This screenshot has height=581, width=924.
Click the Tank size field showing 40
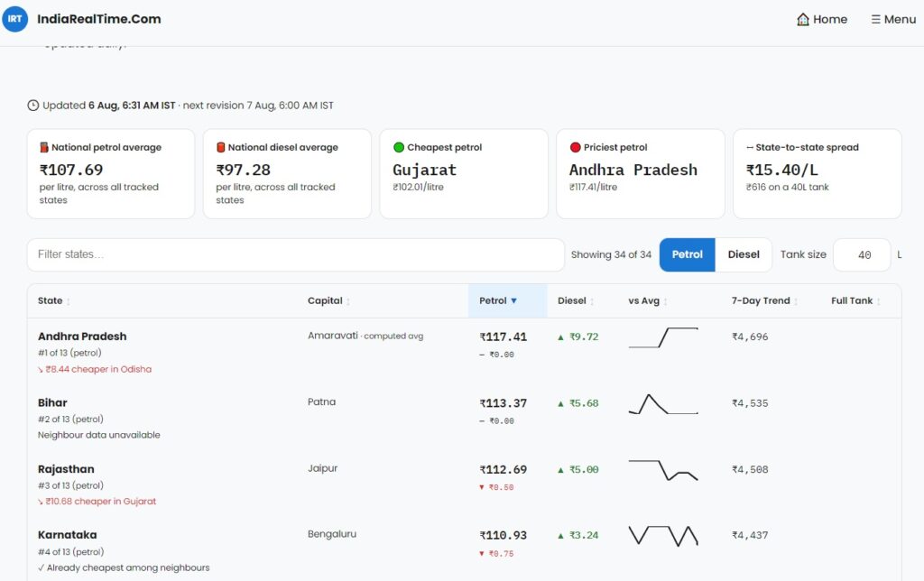pos(862,255)
